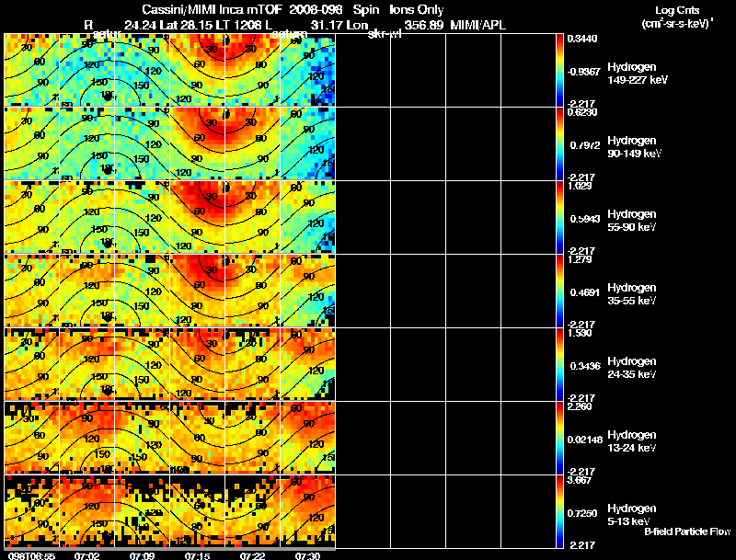Click the 'MIMI/APL' header text
Viewport: 736px width, 560px height.
(477, 25)
